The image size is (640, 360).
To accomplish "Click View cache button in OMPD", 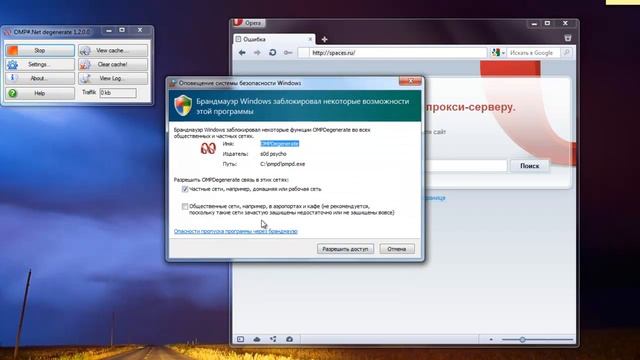I will coord(113,50).
